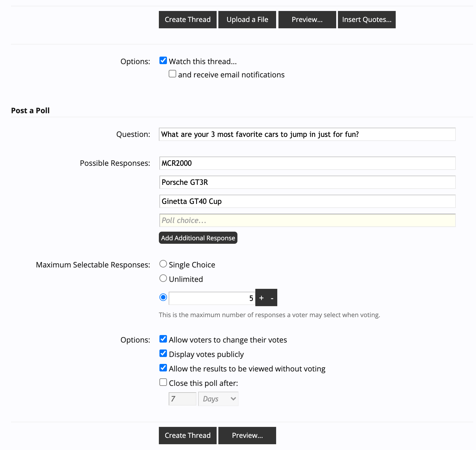The width and height of the screenshot is (476, 450).
Task: Decrease maximum responses with minus button
Action: [272, 297]
